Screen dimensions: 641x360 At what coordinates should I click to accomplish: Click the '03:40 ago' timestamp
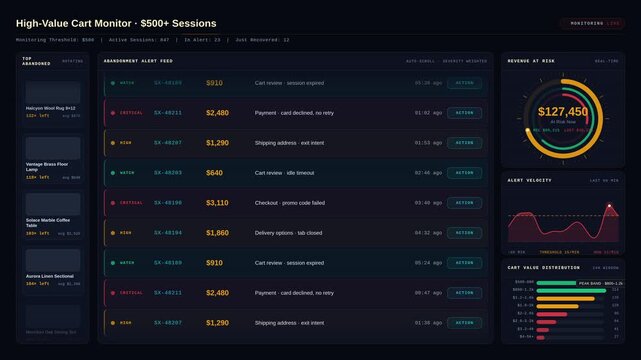pos(428,203)
